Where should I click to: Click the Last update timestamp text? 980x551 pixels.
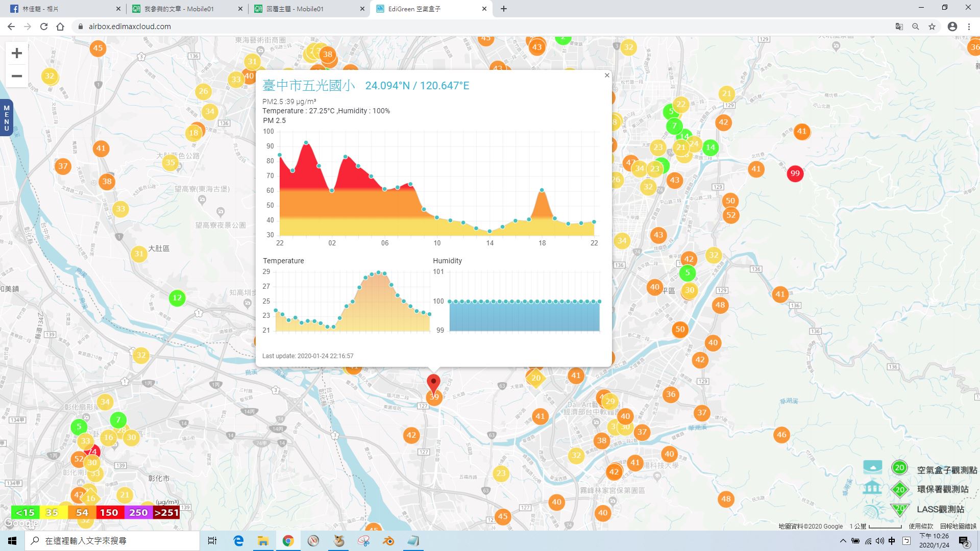(x=308, y=356)
